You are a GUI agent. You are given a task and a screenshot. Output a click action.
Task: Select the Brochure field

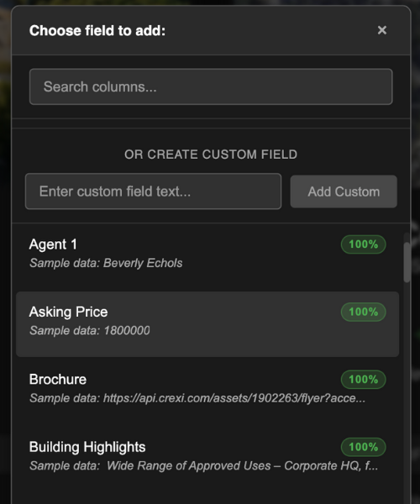207,391
